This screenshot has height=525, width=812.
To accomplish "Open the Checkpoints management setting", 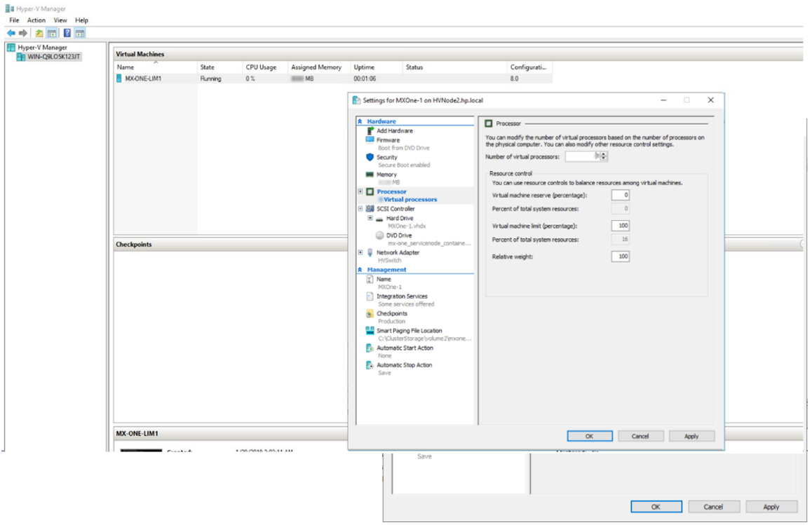I will pos(391,313).
